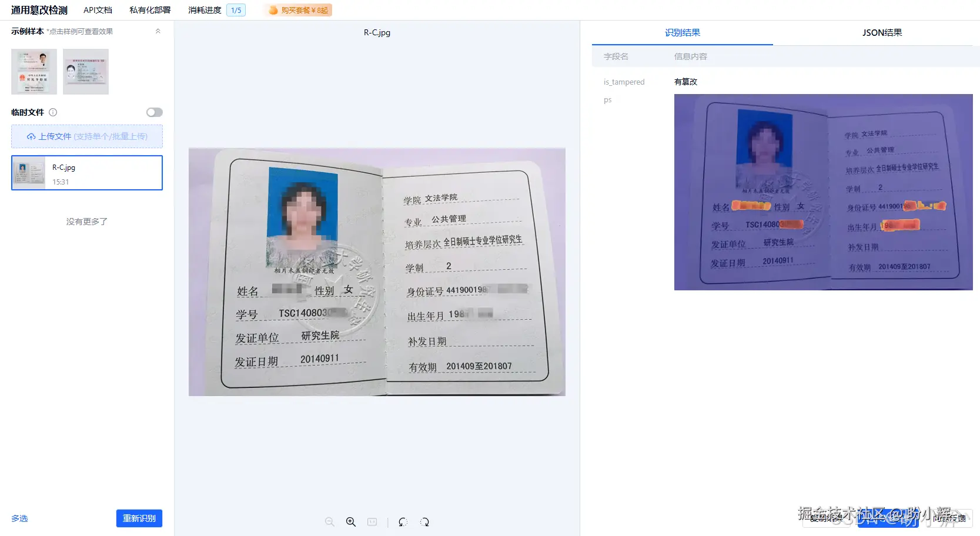Select the 识别结果 tab

pyautogui.click(x=683, y=33)
